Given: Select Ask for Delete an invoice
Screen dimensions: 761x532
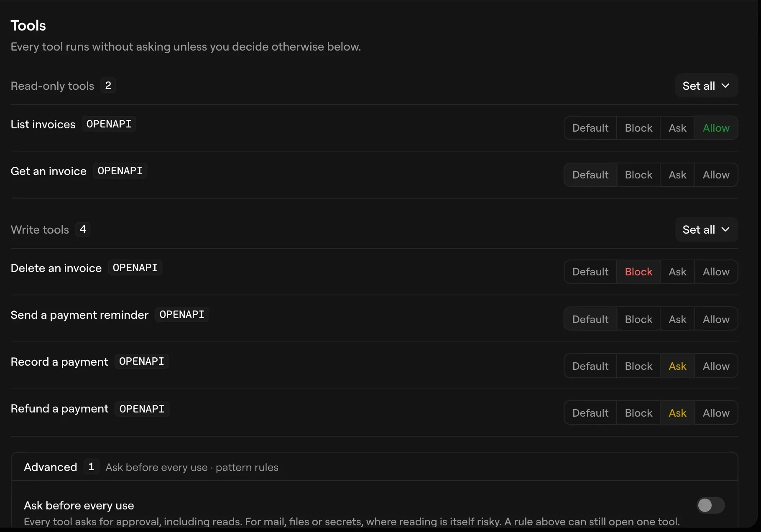Looking at the screenshot, I should tap(677, 272).
